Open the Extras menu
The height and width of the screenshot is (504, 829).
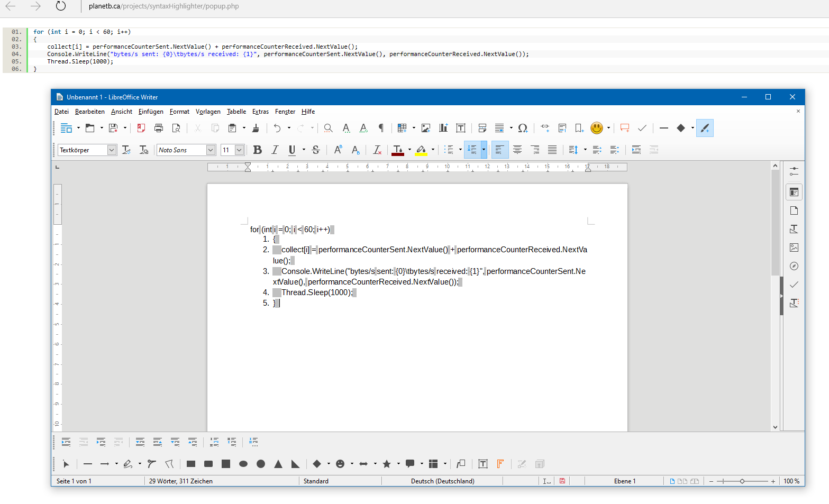tap(260, 112)
